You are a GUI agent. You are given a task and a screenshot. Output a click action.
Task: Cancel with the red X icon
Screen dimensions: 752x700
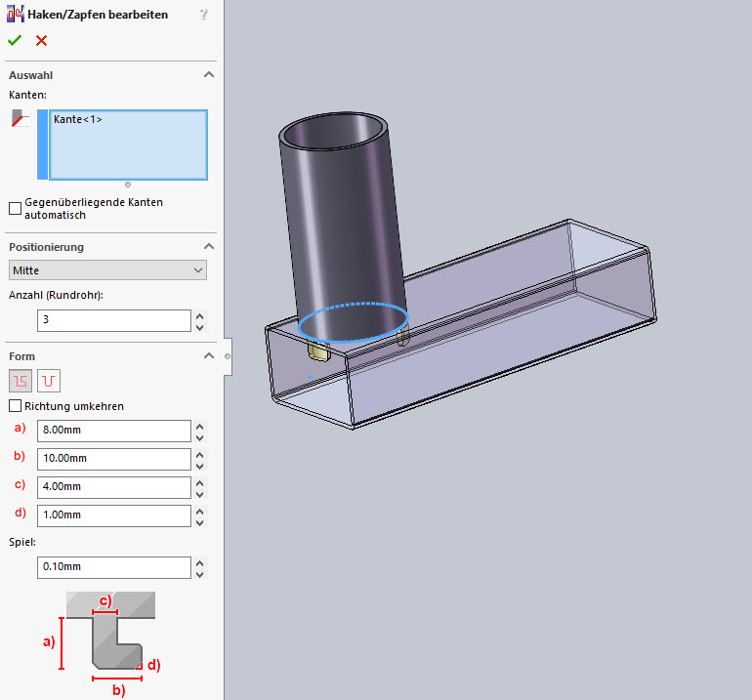(x=41, y=40)
